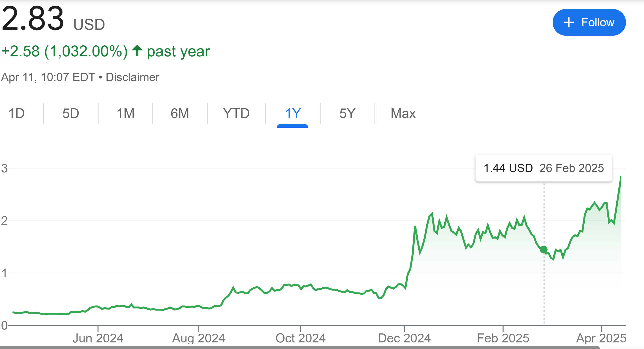The image size is (644, 349).
Task: Click the Follow button
Action: (589, 23)
